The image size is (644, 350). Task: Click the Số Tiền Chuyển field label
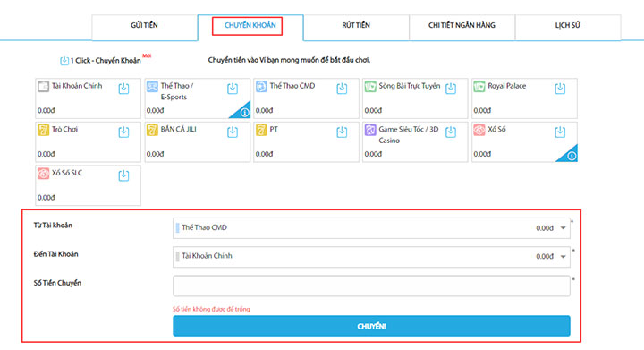click(x=57, y=283)
